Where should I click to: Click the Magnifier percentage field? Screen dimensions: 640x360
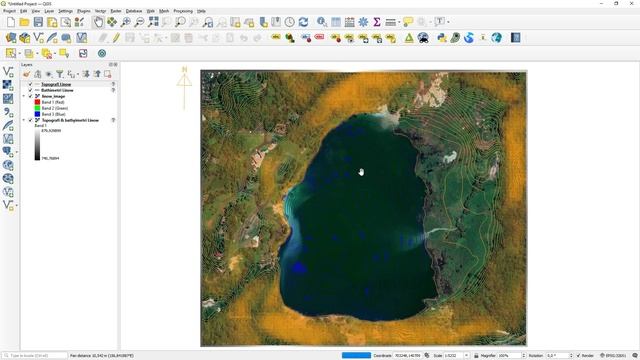click(512, 356)
